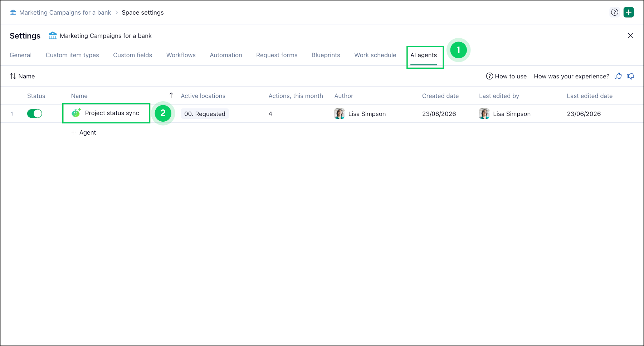Click the Active locations column header
Viewport: 644px width, 346px height.
click(x=203, y=96)
